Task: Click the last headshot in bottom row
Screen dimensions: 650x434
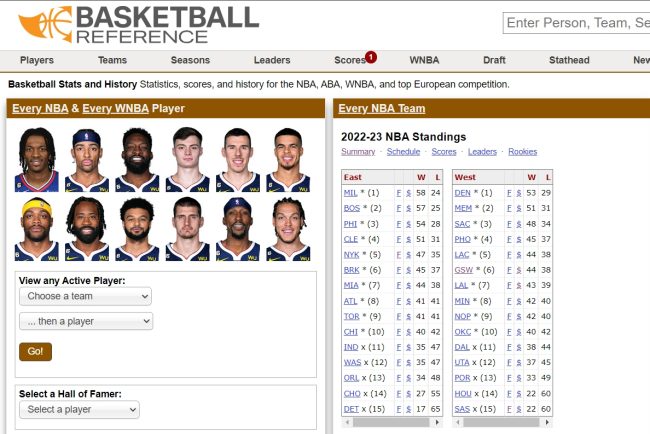Action: (287, 229)
